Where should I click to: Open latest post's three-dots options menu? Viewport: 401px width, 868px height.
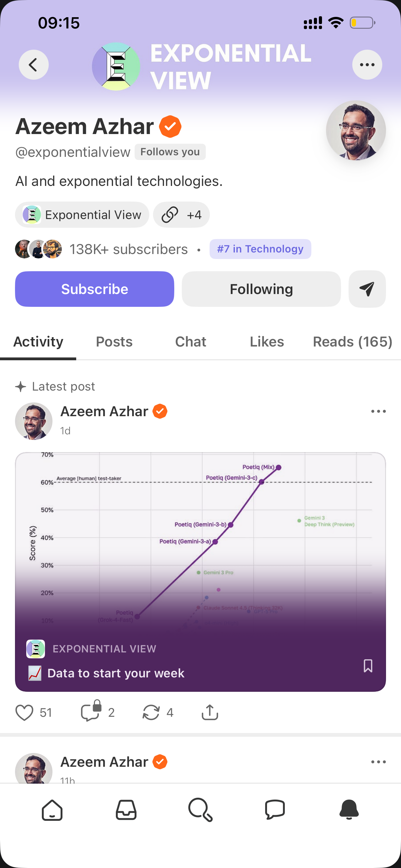(x=379, y=412)
